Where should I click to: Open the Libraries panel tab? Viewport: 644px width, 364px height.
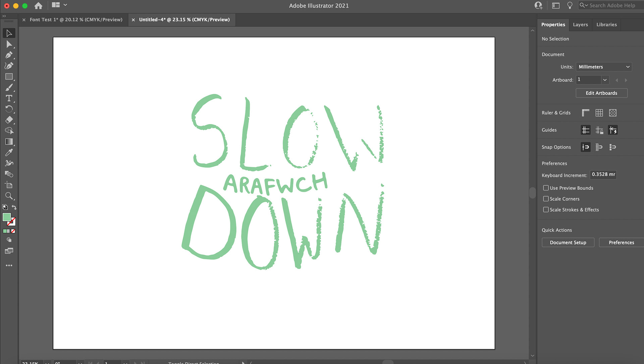(606, 24)
